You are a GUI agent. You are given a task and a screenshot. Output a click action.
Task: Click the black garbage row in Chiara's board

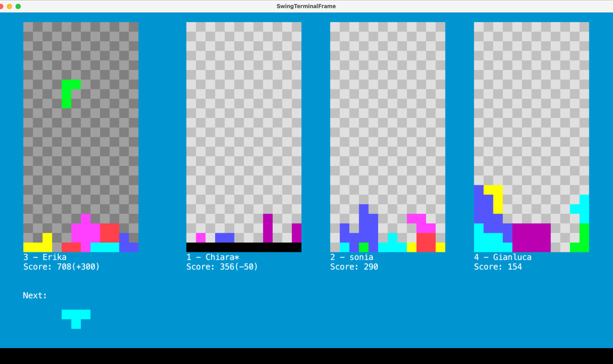(243, 247)
